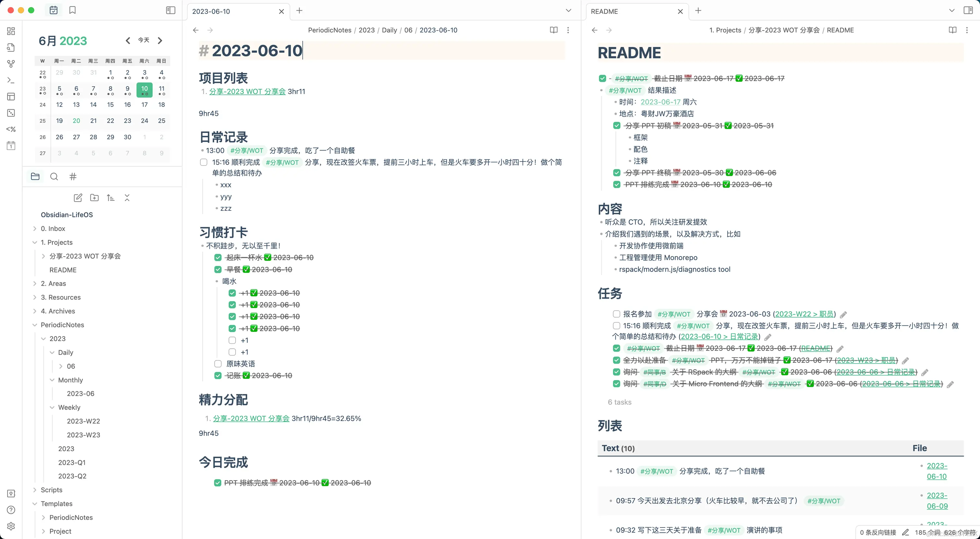Click new note icon in file explorer
The image size is (980, 539).
pos(77,198)
